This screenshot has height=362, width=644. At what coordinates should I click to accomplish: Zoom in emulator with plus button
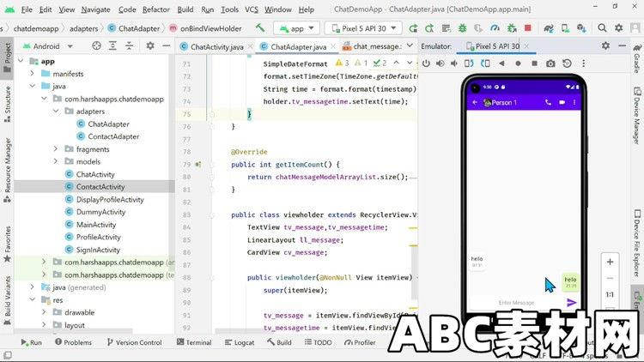(x=610, y=262)
